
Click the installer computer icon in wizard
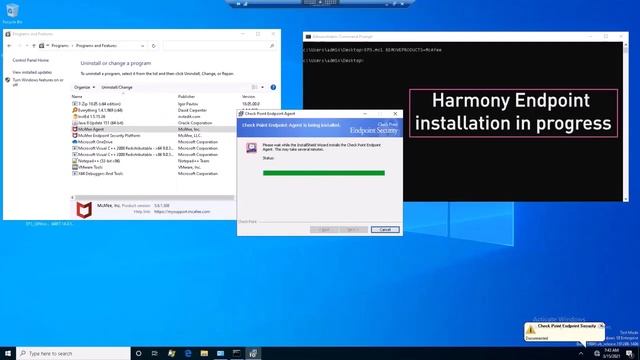click(251, 147)
